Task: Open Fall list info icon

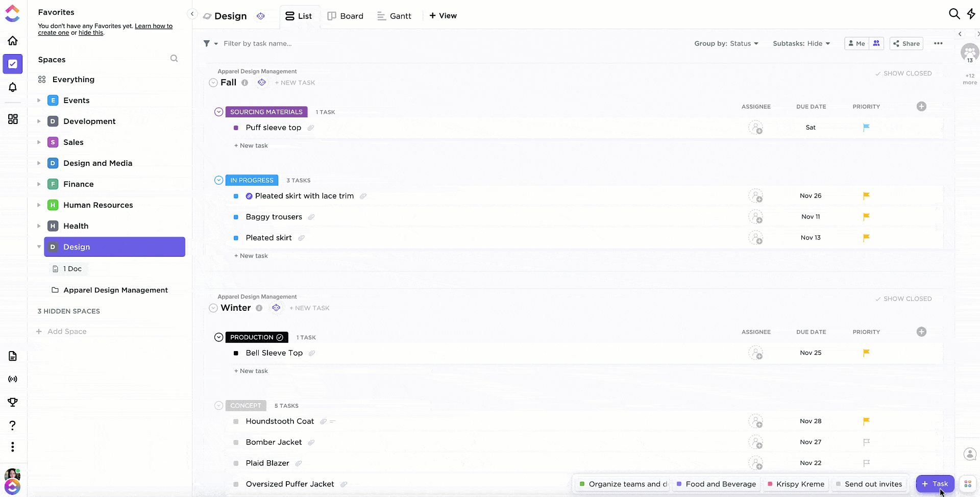Action: pos(245,83)
